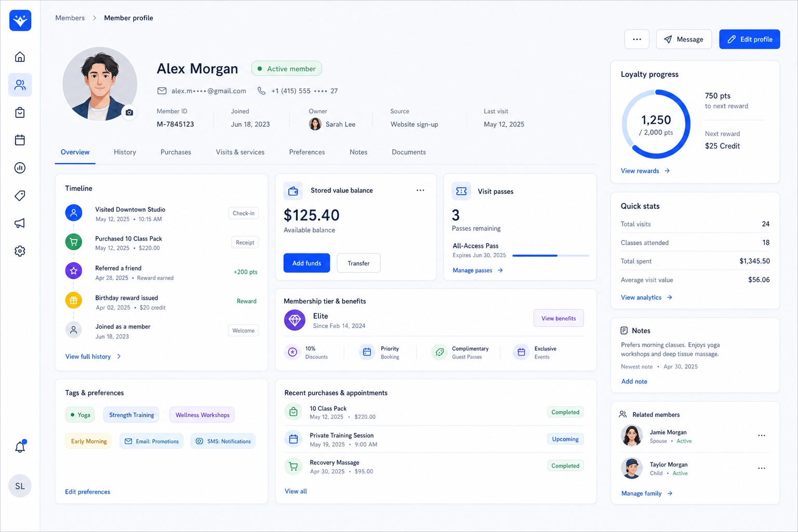798x532 pixels.
Task: Click the Birthday reward gift icon
Action: (x=74, y=300)
